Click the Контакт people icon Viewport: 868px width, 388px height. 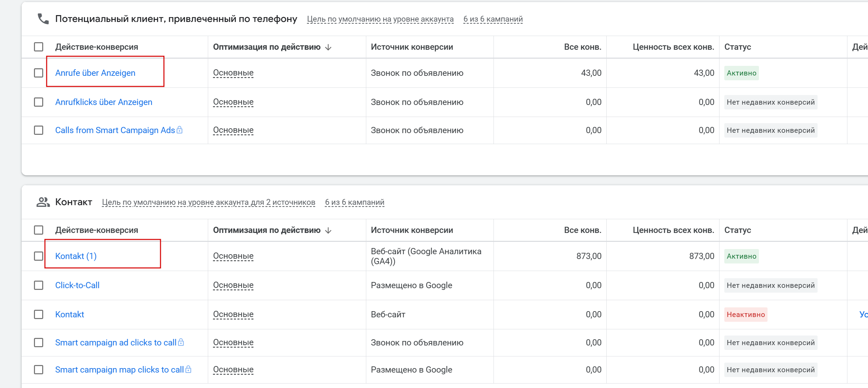coord(43,202)
